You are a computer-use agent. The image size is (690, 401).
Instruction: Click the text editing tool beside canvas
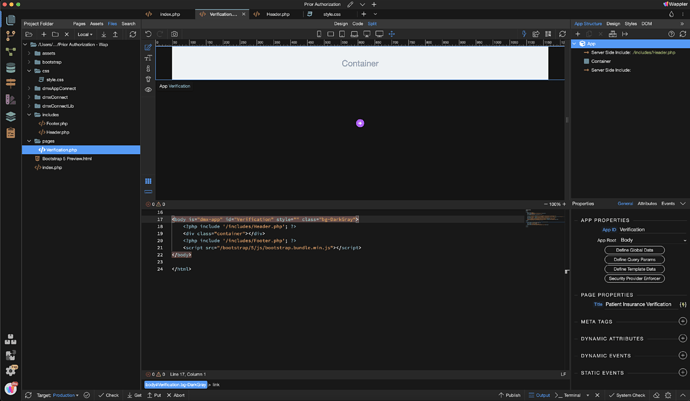pos(148,58)
